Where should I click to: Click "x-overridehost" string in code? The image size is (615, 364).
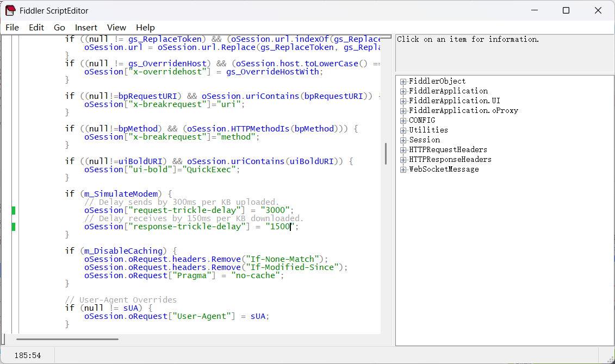point(167,72)
